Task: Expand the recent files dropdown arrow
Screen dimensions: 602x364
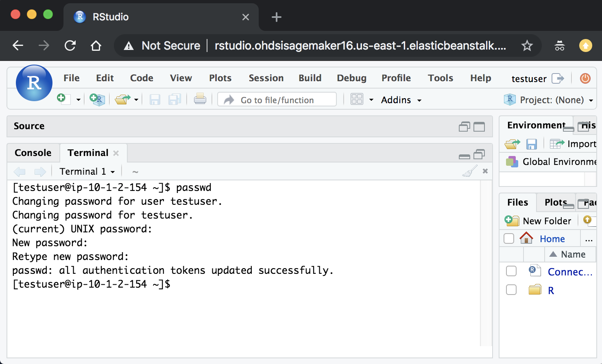Action: pyautogui.click(x=136, y=100)
